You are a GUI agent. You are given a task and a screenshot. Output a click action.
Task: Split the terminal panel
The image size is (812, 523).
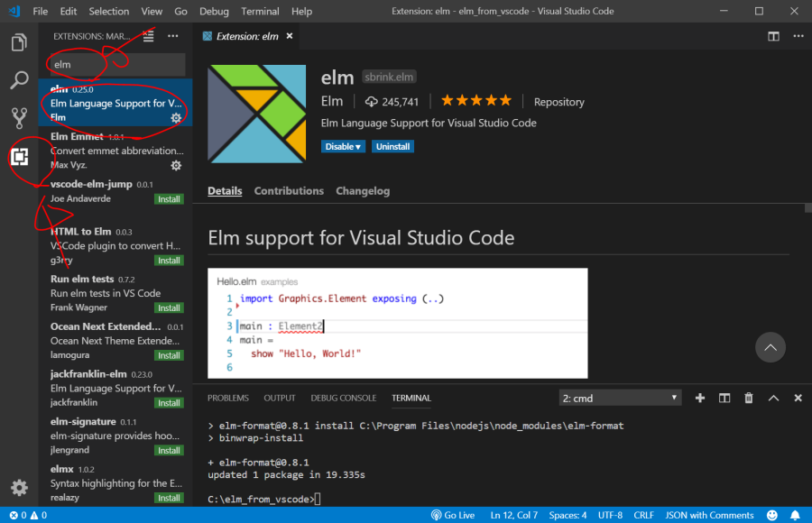pyautogui.click(x=724, y=398)
